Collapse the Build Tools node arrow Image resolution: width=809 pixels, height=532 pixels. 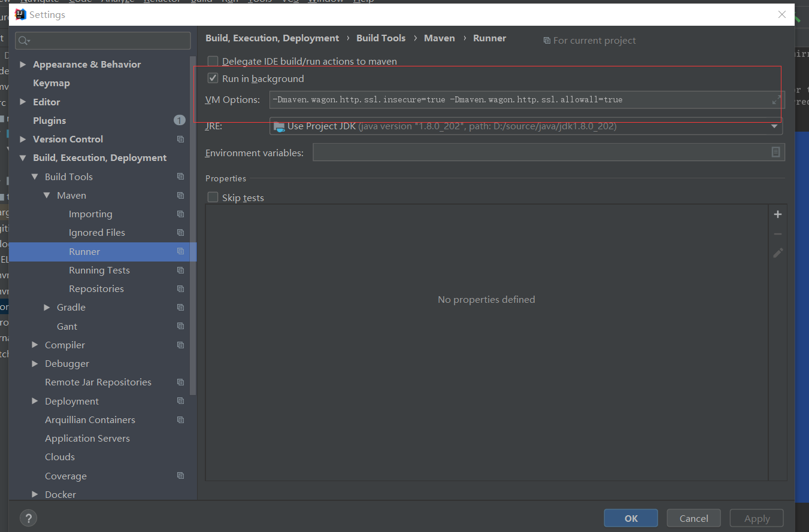tap(35, 177)
